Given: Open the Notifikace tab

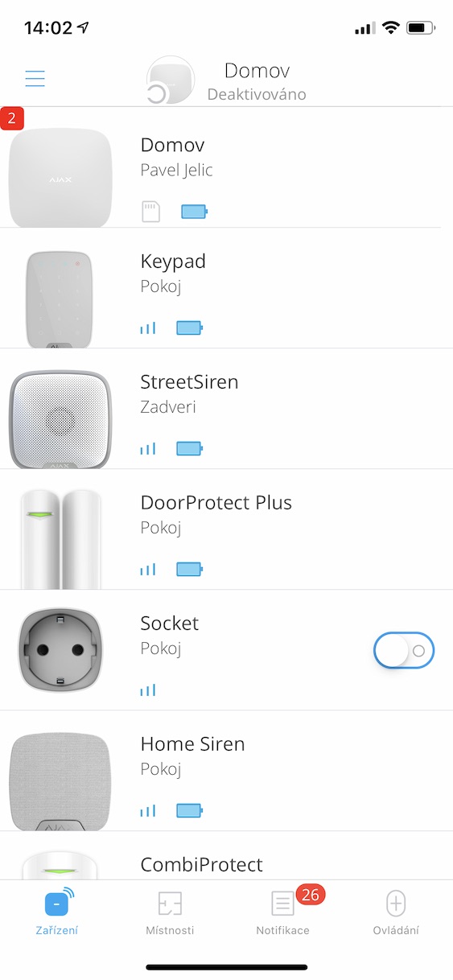Looking at the screenshot, I should [282, 913].
